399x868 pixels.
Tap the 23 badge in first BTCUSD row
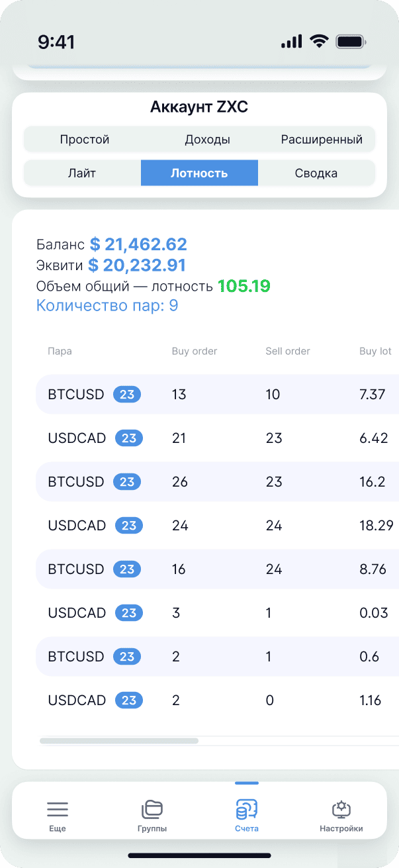pyautogui.click(x=127, y=395)
